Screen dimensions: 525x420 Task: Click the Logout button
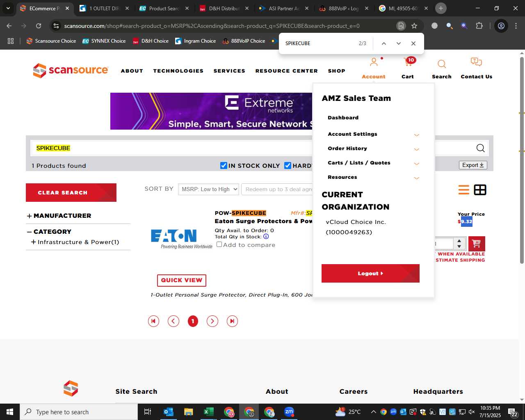click(370, 273)
